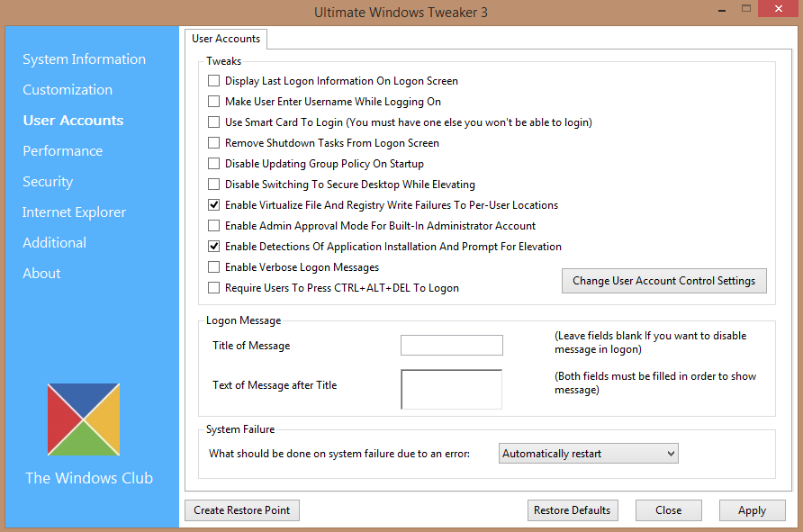This screenshot has height=532, width=803.
Task: Go to Customization section
Action: click(x=68, y=90)
